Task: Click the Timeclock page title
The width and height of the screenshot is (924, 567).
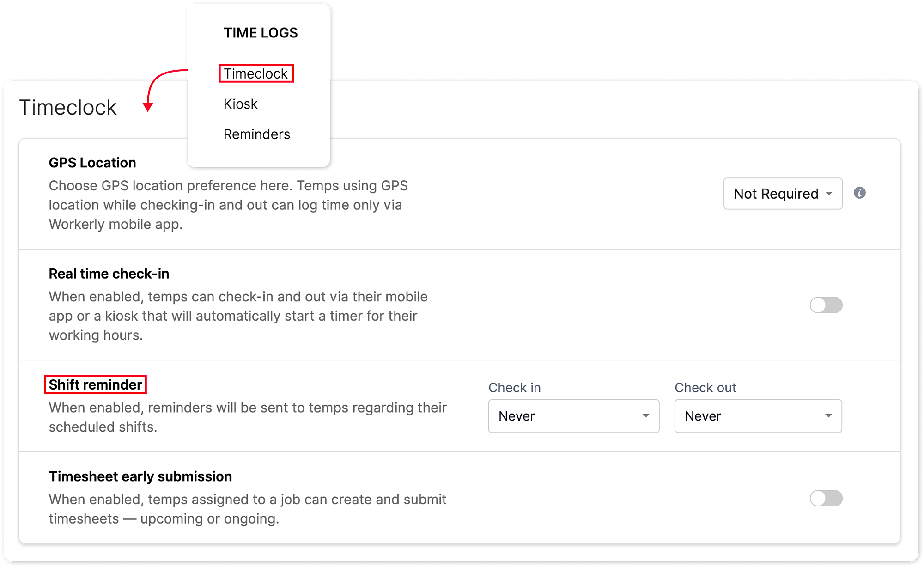Action: point(68,108)
